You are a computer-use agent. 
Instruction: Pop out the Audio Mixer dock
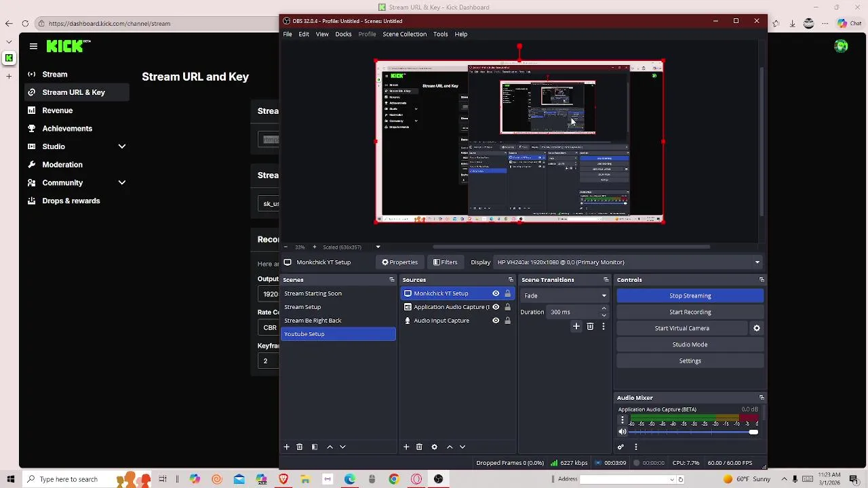[762, 398]
